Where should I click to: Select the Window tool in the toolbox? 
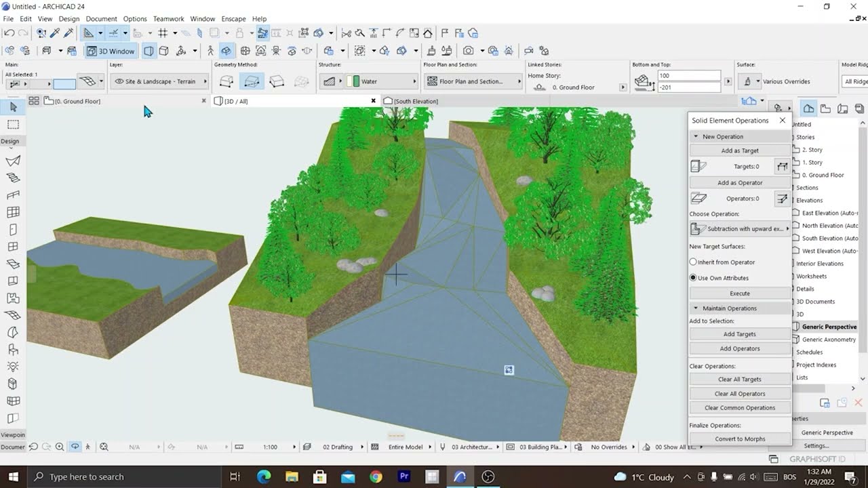pos(13,247)
